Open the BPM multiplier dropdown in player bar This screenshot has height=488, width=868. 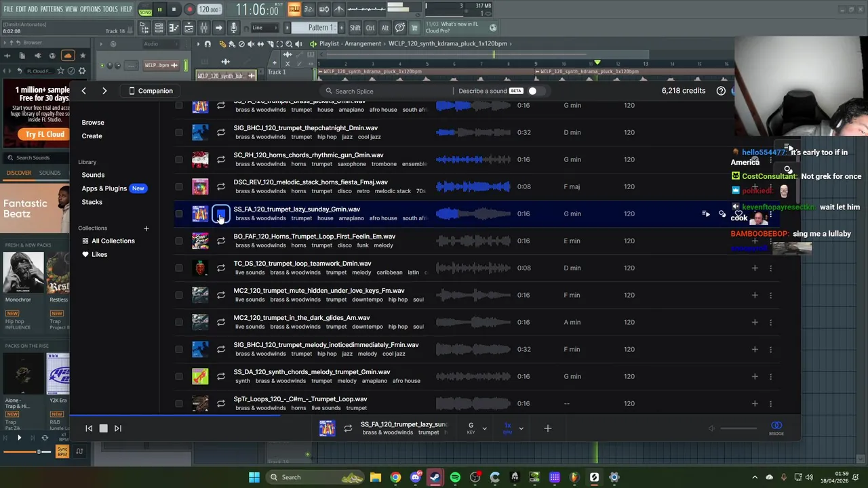(x=513, y=428)
